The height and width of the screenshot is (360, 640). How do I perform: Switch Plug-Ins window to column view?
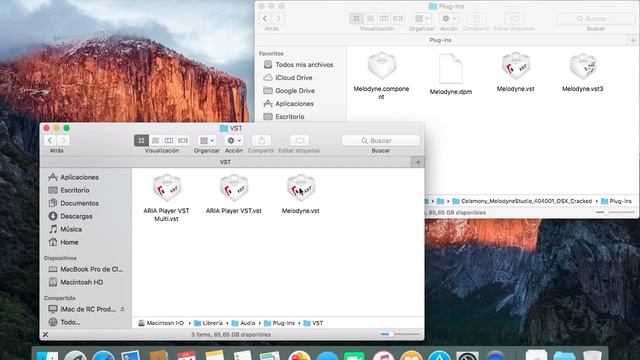click(x=384, y=18)
